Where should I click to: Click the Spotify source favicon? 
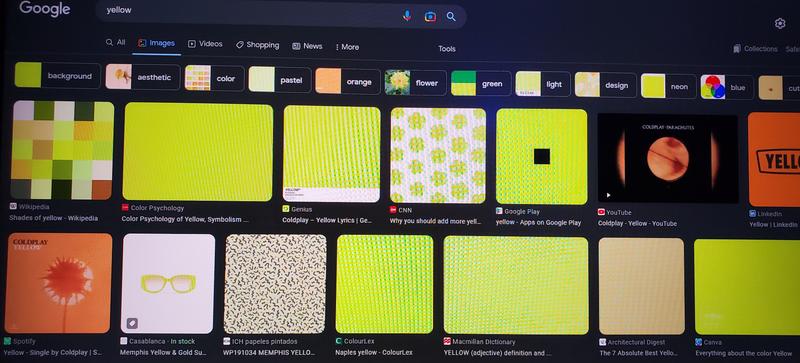[x=7, y=341]
